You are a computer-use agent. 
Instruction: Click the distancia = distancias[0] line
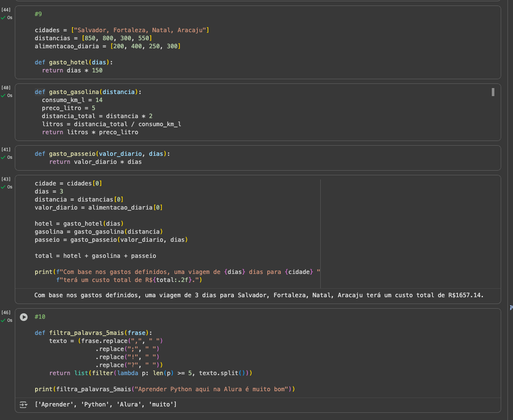tap(79, 199)
